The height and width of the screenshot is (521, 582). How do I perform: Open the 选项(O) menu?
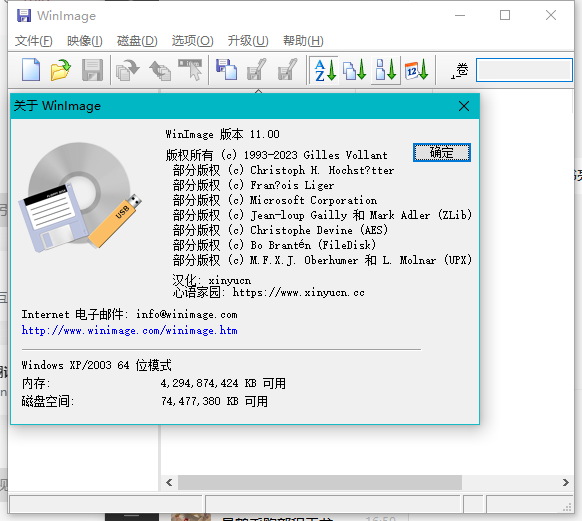coord(193,40)
